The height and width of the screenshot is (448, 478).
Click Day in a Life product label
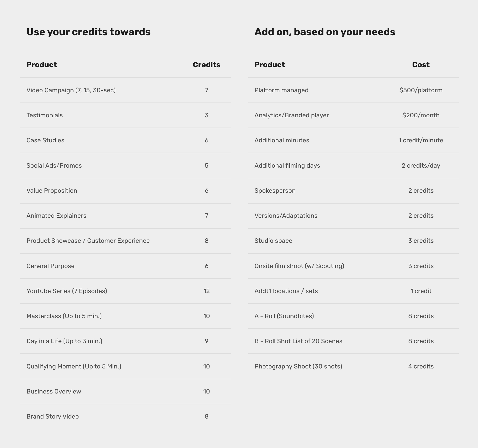64,341
